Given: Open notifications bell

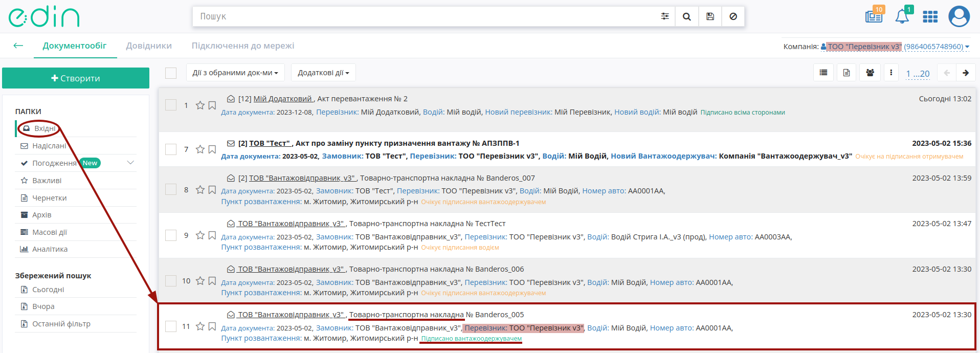Looking at the screenshot, I should 902,16.
